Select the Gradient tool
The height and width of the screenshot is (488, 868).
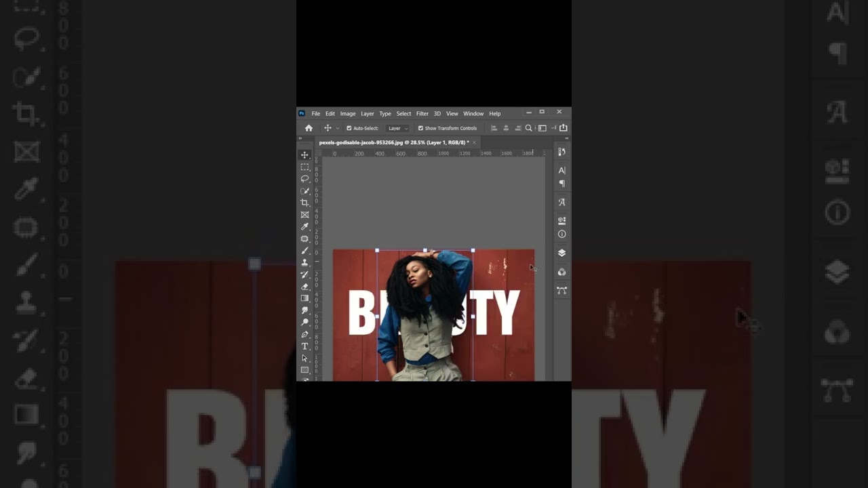(304, 298)
